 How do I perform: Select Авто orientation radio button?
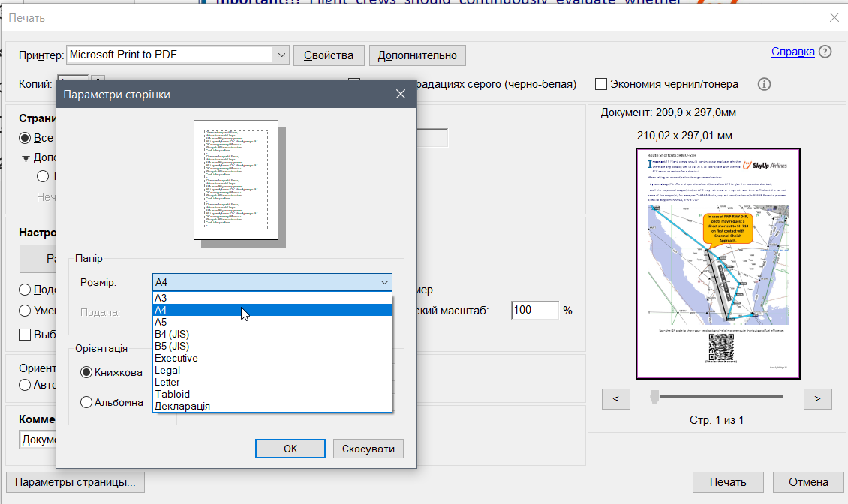(x=24, y=385)
